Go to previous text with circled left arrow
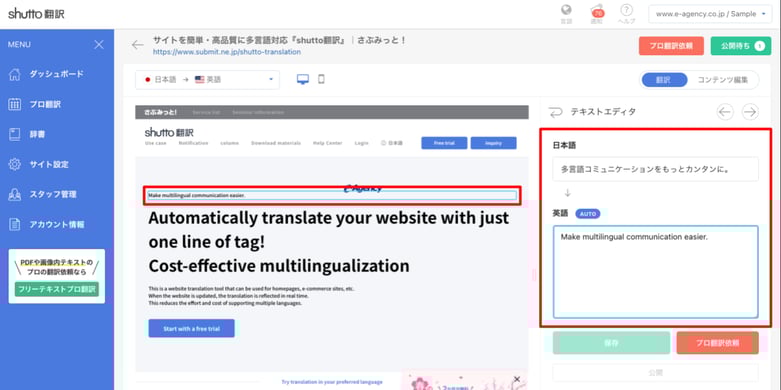The width and height of the screenshot is (781, 390). pyautogui.click(x=725, y=112)
